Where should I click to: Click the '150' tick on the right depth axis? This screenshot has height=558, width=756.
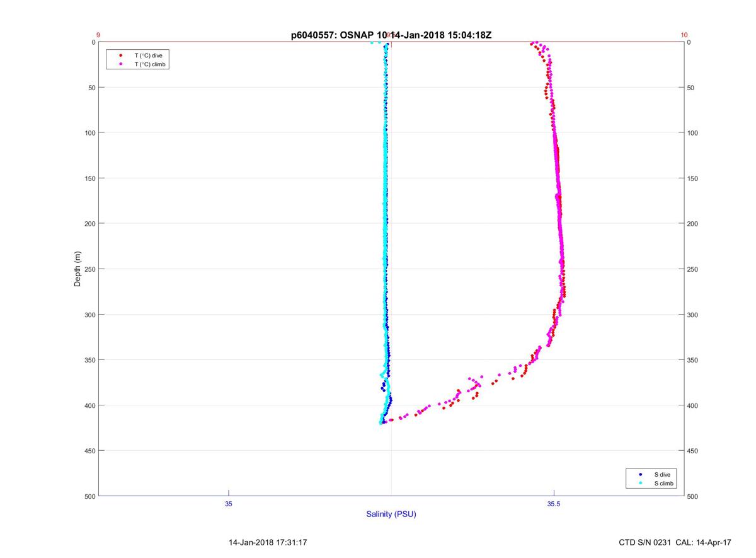pos(693,178)
